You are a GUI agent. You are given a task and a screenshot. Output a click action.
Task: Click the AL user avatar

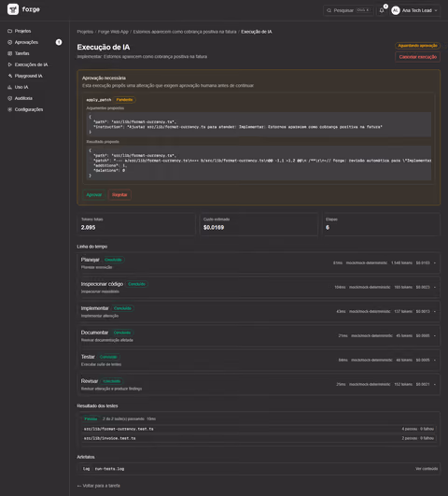coord(395,10)
